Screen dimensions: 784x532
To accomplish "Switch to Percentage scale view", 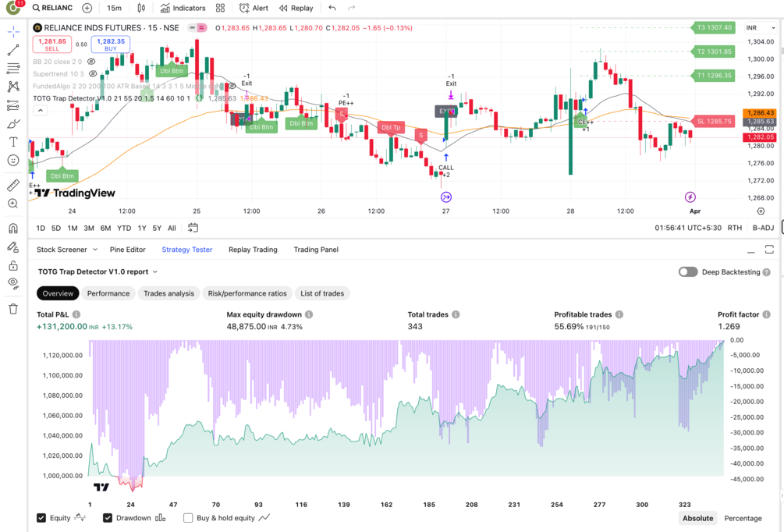I will point(743,518).
